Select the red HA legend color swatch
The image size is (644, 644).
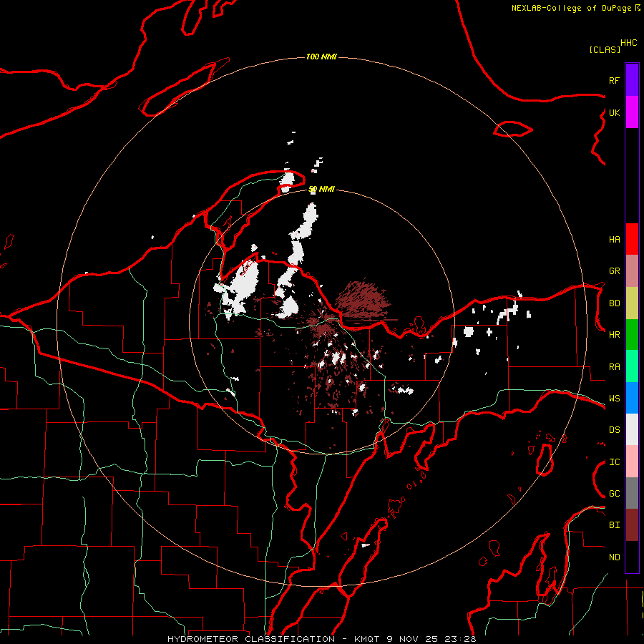pyautogui.click(x=632, y=239)
